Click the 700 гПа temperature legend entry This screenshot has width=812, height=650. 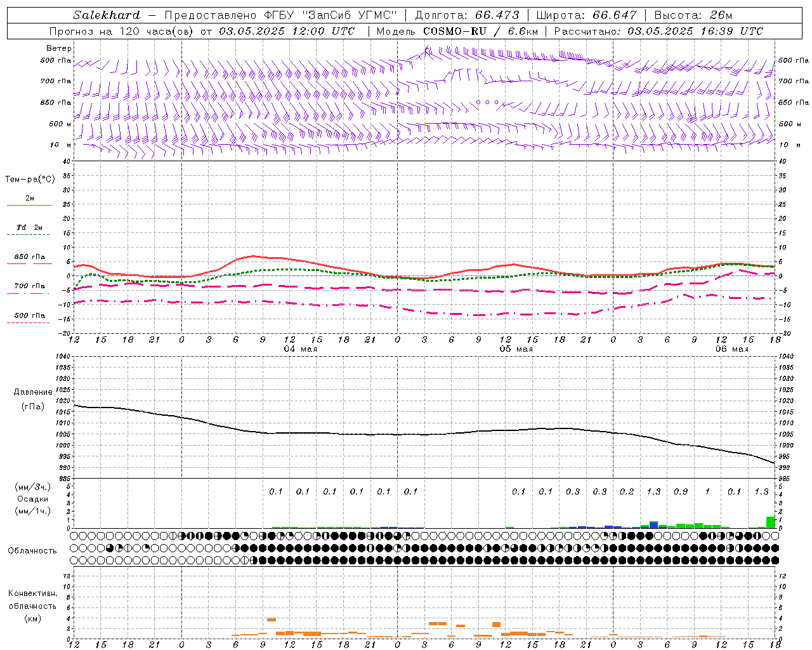click(29, 286)
